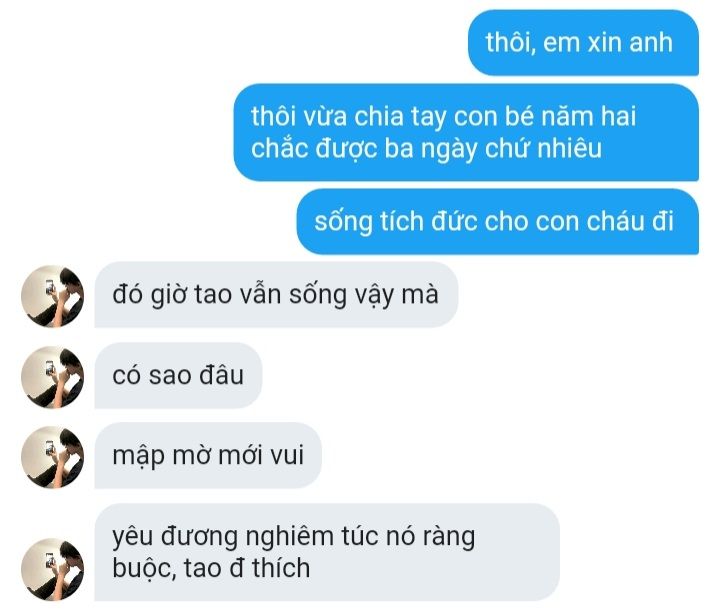This screenshot has width=720, height=610.
Task: Click "tao đ thích" text in last message
Action: click(247, 568)
